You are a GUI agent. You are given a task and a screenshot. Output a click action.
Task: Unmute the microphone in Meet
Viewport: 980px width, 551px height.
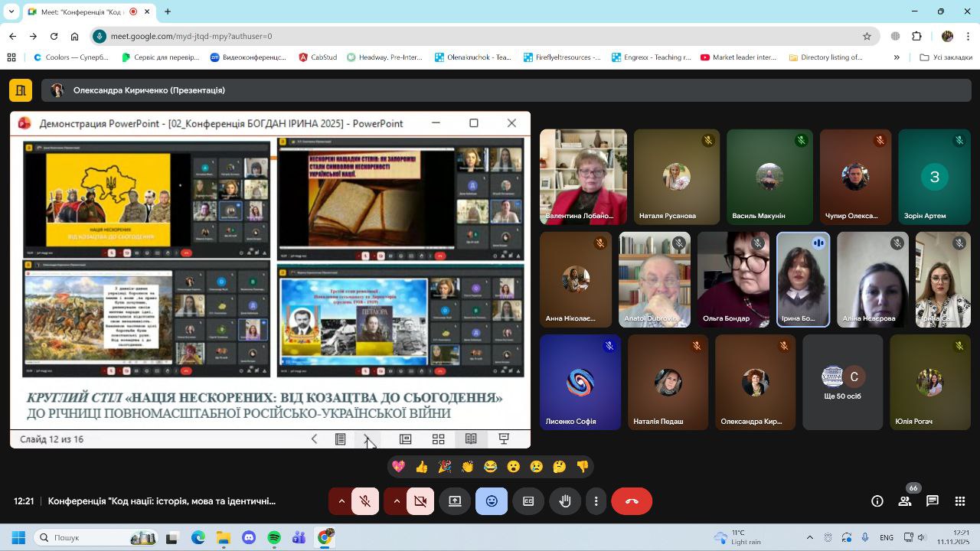pos(365,501)
